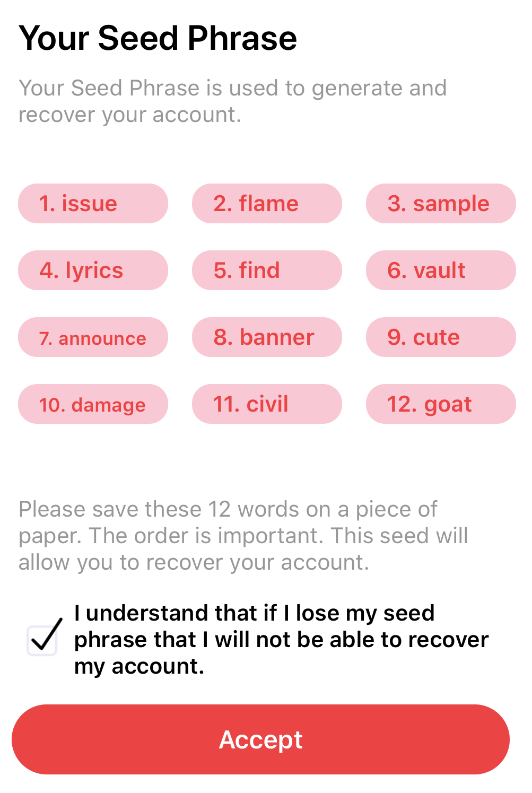Tap seed word '9. cute'

click(440, 337)
